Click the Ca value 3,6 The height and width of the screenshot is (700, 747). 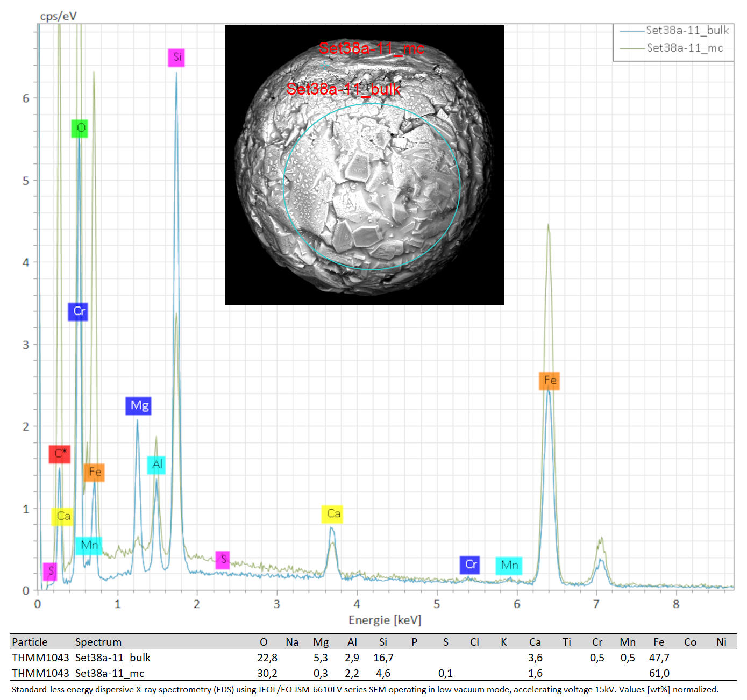[535, 658]
